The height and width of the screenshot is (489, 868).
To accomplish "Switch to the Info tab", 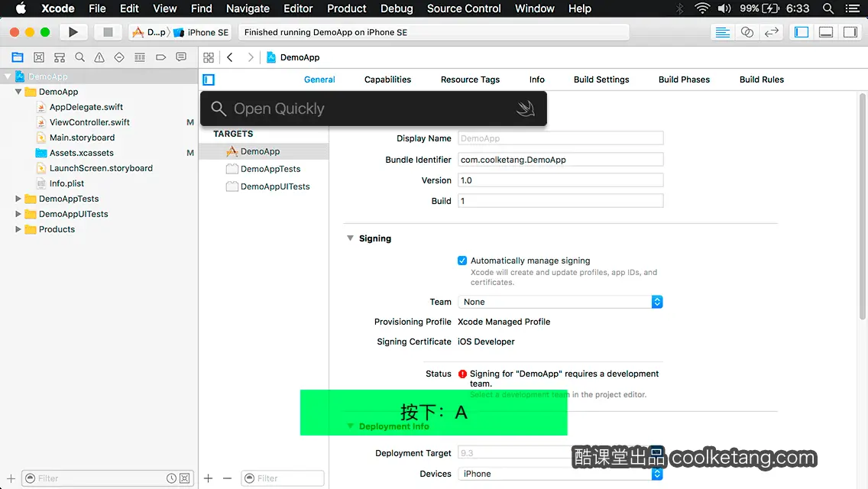I will 536,79.
